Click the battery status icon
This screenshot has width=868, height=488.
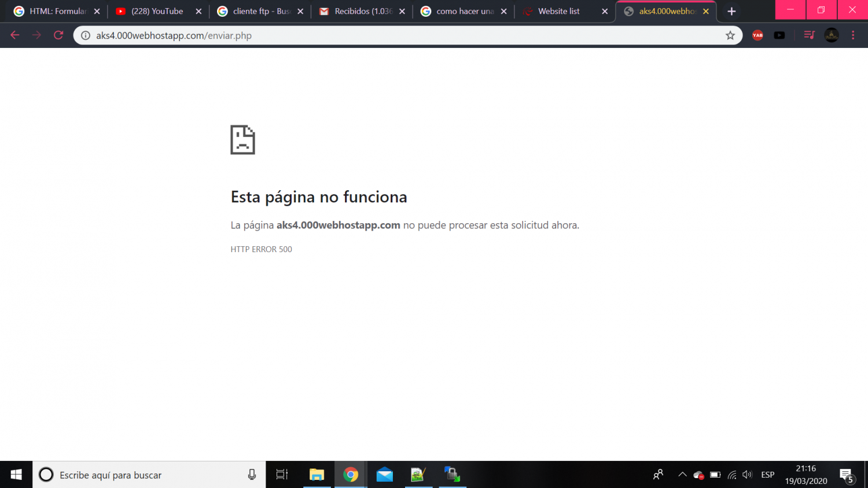[x=715, y=475]
